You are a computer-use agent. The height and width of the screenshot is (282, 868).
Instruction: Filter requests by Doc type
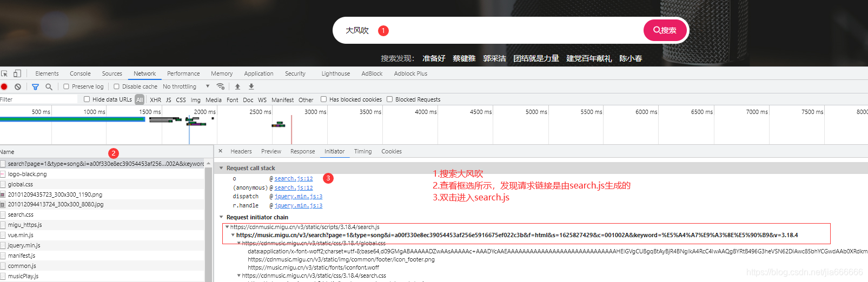tap(248, 100)
